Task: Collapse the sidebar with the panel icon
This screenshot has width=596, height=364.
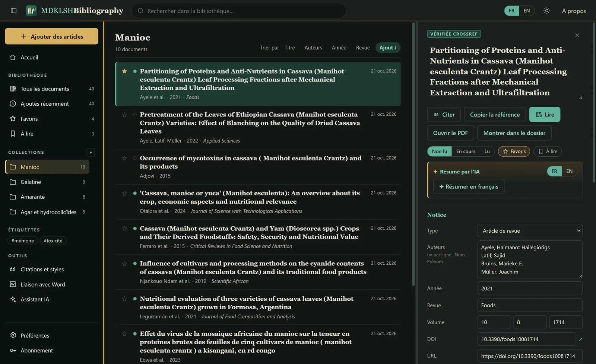Action: [x=14, y=11]
